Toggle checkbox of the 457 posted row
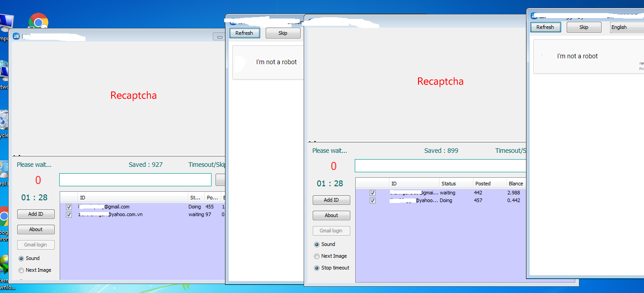The height and width of the screenshot is (293, 644). pos(372,200)
